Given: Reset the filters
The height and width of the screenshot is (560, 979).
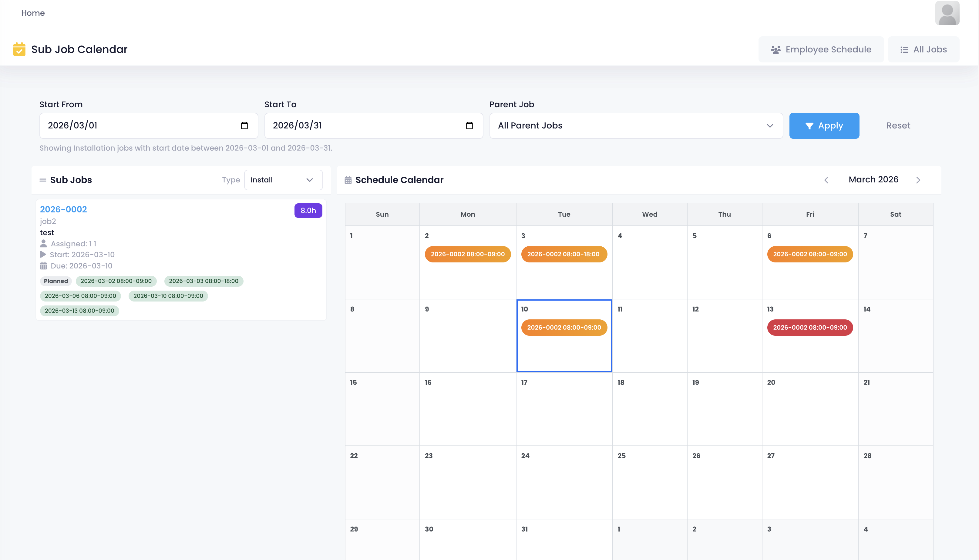Looking at the screenshot, I should (898, 125).
